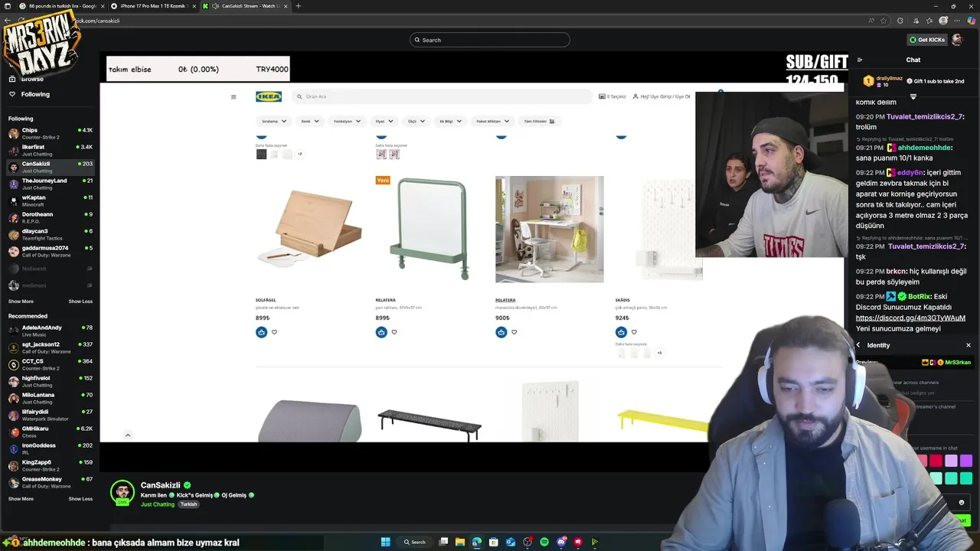Screen dimensions: 980x551
Task: Click the Kick search field
Action: click(490, 40)
